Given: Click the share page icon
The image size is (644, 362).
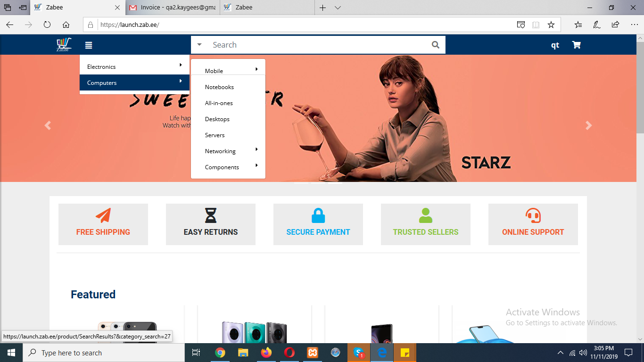Looking at the screenshot, I should [615, 25].
